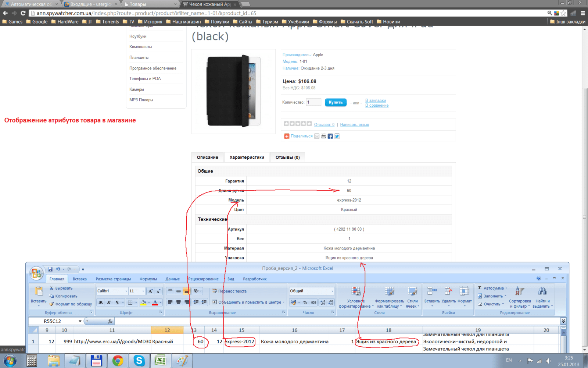Decrease decimal places
The image size is (588, 368).
tap(331, 302)
